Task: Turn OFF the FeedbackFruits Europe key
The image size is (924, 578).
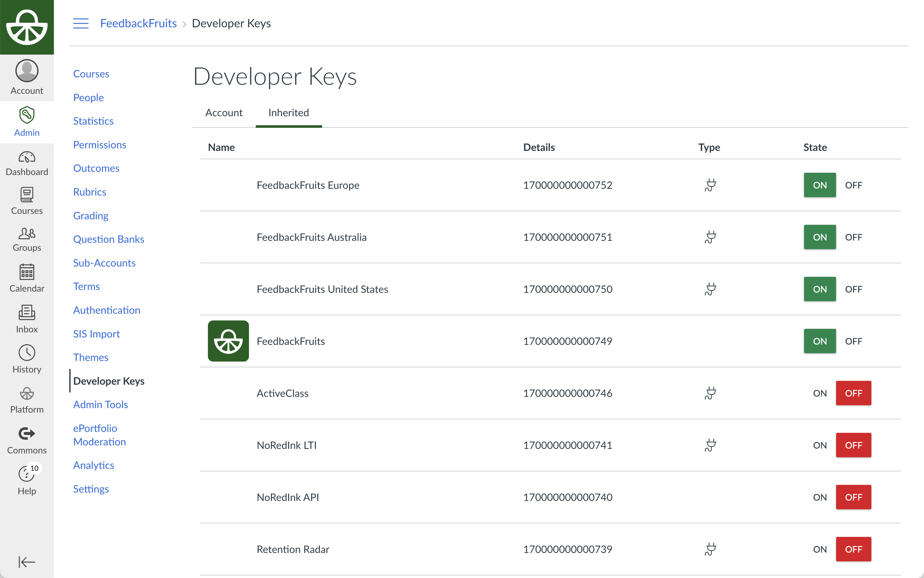Action: point(853,185)
